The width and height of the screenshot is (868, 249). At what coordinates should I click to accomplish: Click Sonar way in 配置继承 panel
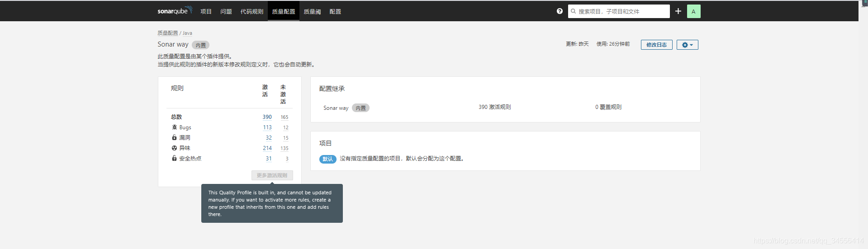[x=336, y=108]
